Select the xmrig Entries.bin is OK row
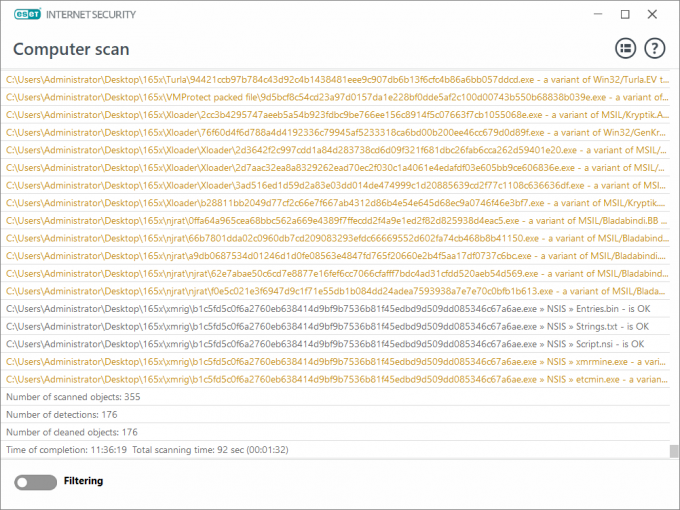This screenshot has width=680, height=510. (337, 309)
